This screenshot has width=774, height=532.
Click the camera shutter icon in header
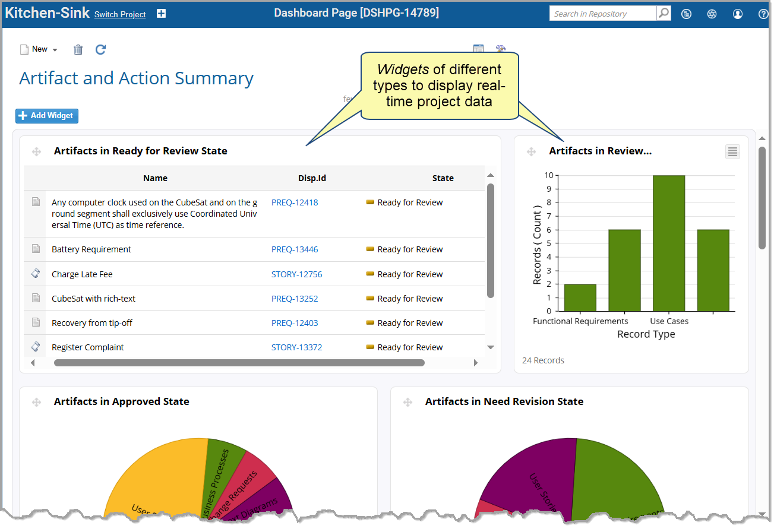click(712, 14)
